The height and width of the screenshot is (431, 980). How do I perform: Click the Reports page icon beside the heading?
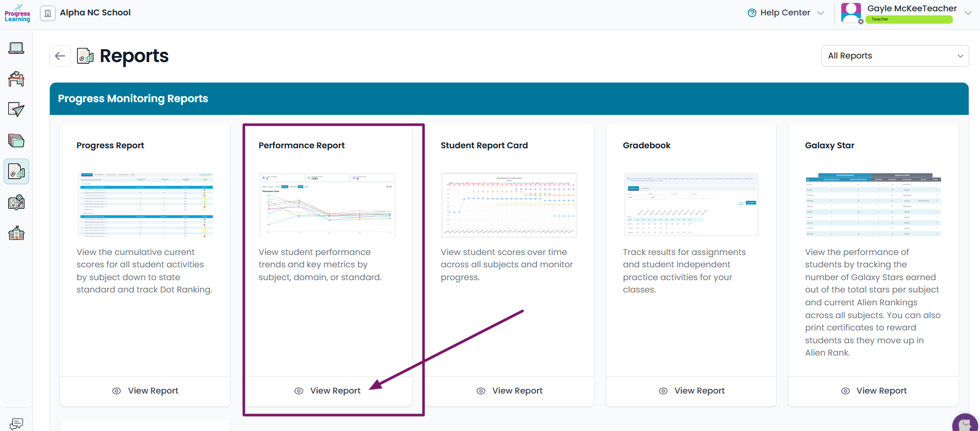pyautogui.click(x=85, y=56)
